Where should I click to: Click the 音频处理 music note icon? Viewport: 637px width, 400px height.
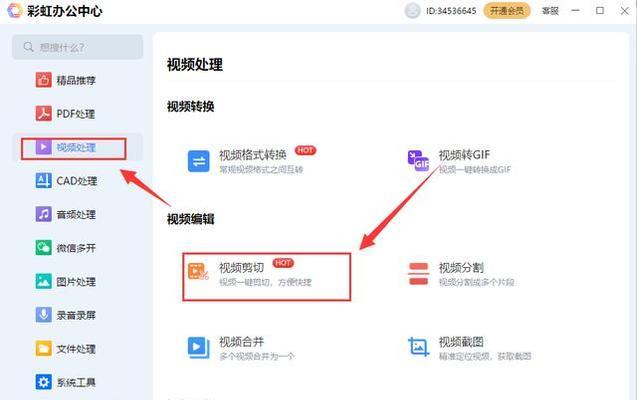43,214
